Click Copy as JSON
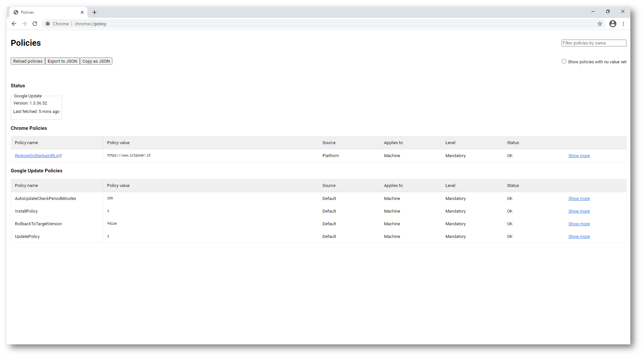This screenshot has width=644, height=358. 96,61
